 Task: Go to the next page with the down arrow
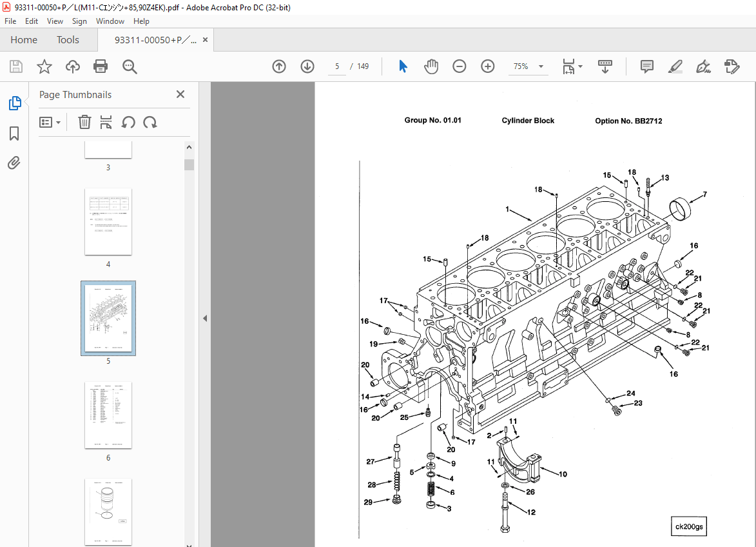[307, 66]
